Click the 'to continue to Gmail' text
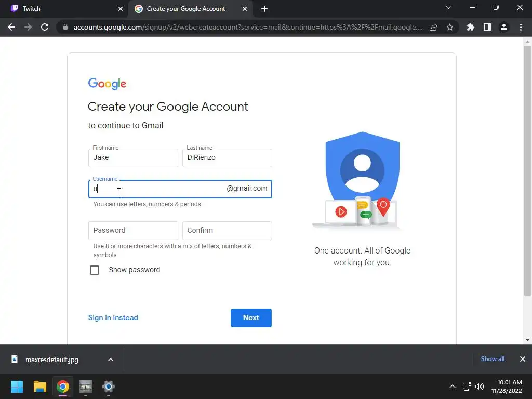Screen dimensions: 532x399 point(126,126)
